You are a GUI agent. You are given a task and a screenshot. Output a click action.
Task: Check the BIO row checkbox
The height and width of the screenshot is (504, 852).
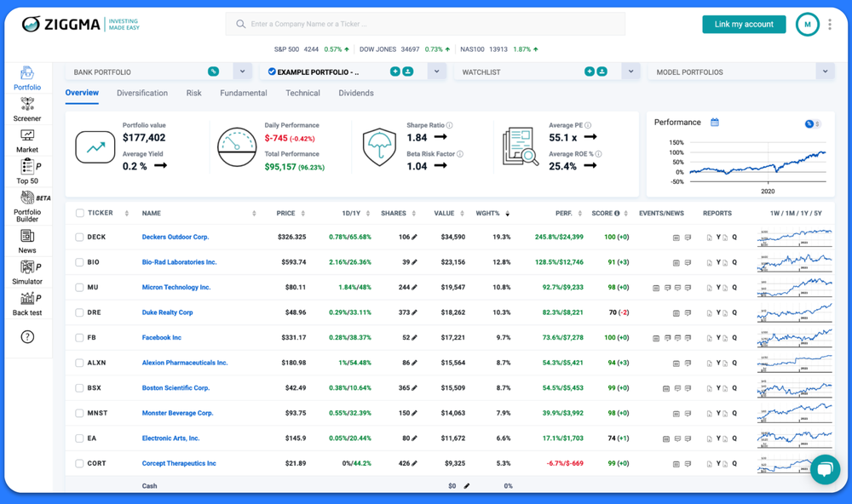coord(79,262)
